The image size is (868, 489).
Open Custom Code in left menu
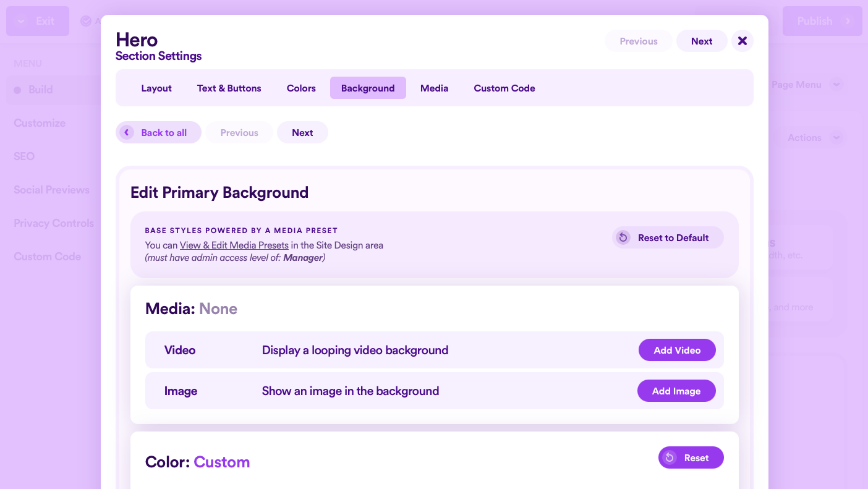point(47,257)
